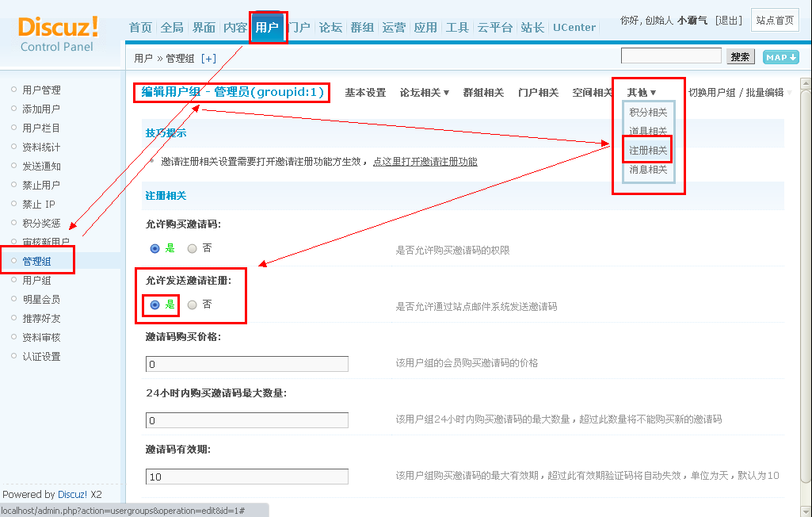
Task: Open 推荐好友 in the sidebar
Action: pyautogui.click(x=41, y=319)
